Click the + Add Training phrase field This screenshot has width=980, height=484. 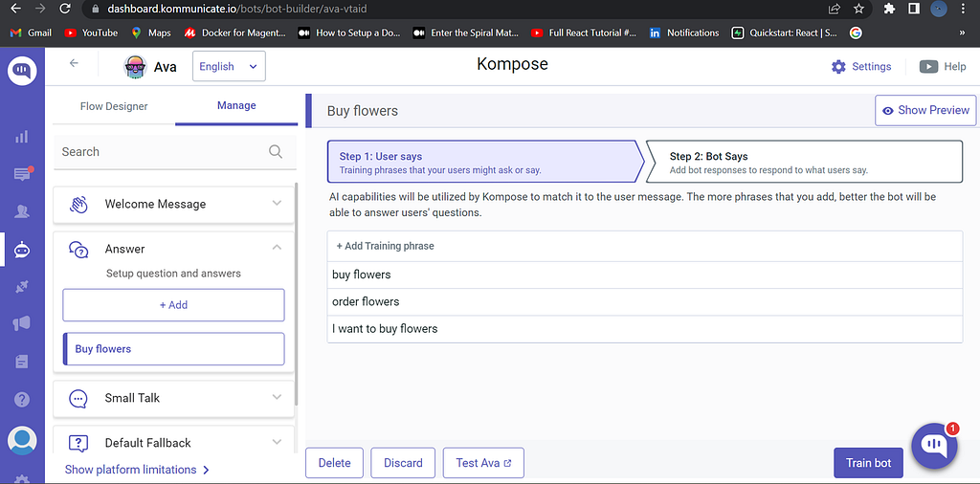644,246
